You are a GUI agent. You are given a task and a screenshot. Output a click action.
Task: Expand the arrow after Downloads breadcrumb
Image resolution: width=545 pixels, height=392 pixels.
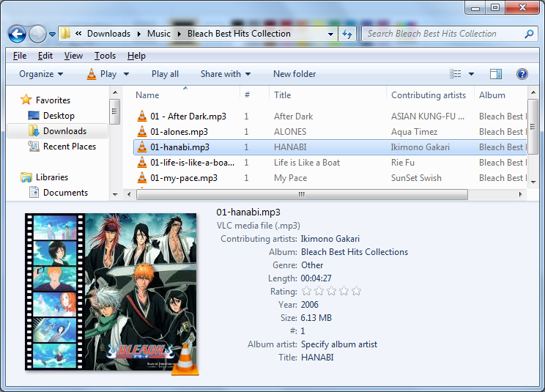point(138,34)
